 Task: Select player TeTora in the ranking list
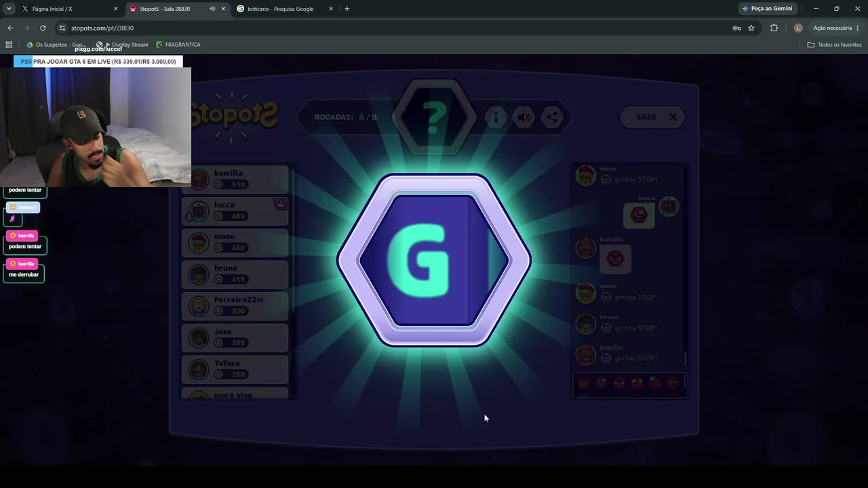click(235, 370)
